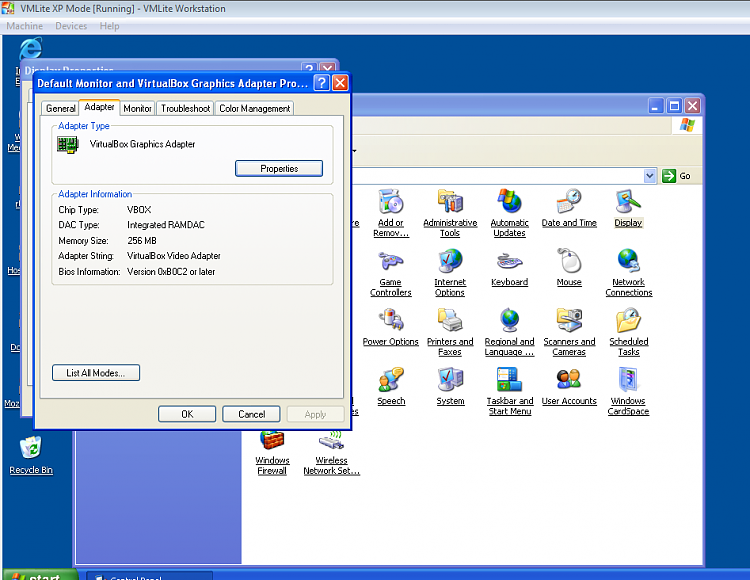Click the List All Modes button
Viewport: 750px width, 580px height.
[96, 373]
